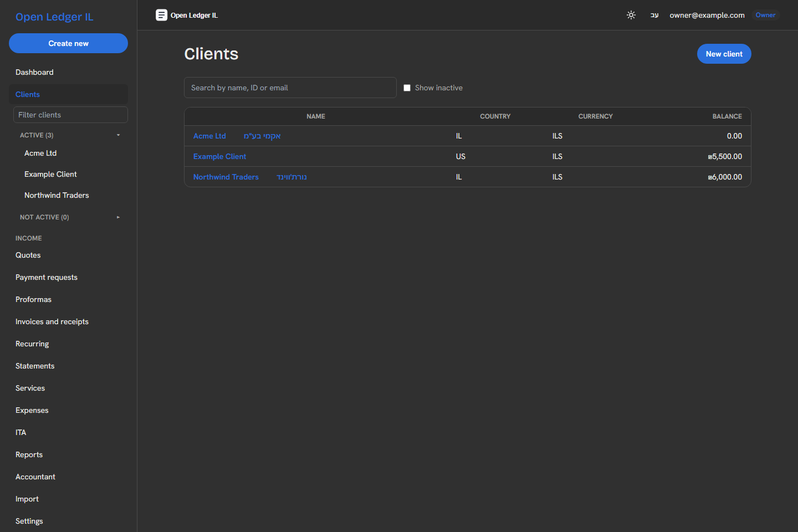Open Payment requests
798x532 pixels.
tap(68, 277)
